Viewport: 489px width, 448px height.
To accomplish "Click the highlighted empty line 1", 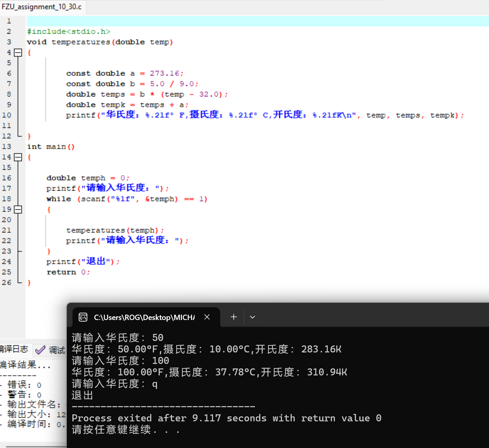I will (257, 21).
